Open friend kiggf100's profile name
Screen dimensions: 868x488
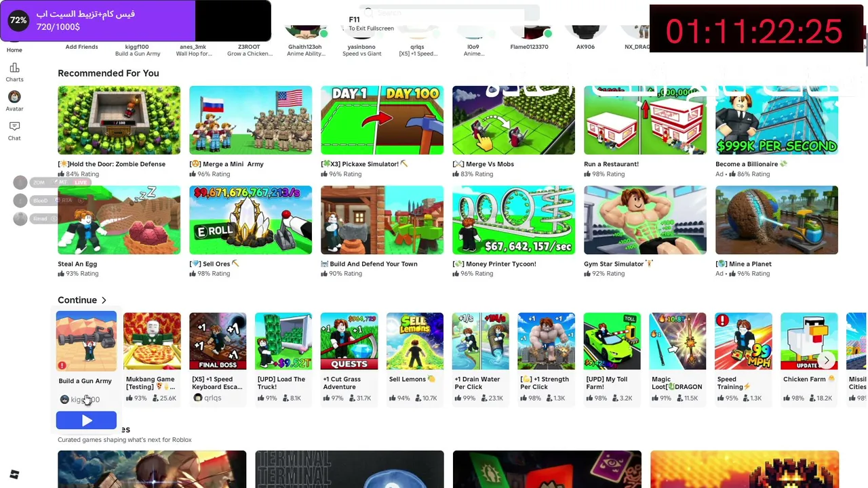[137, 47]
